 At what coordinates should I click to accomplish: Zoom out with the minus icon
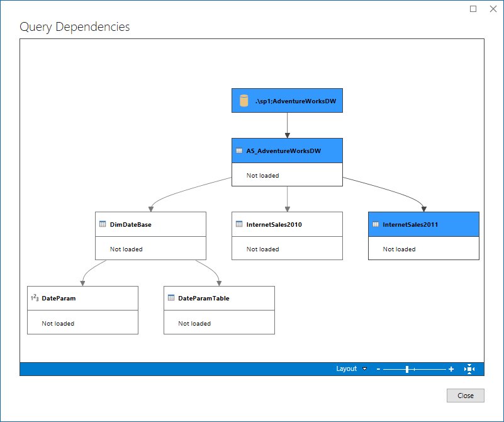(x=378, y=369)
